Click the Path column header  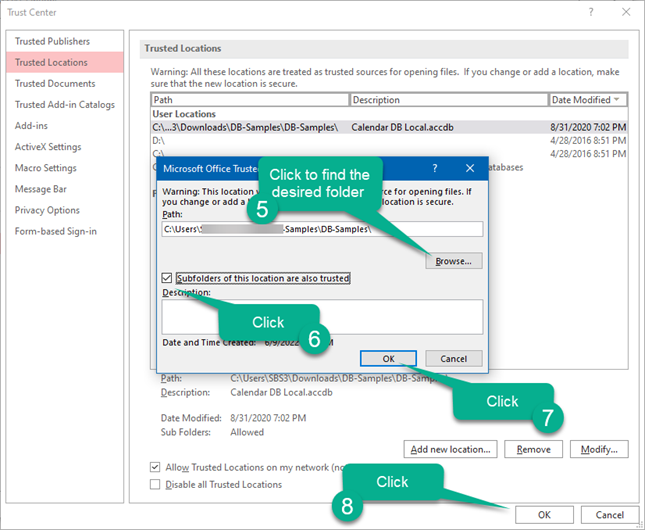(249, 100)
